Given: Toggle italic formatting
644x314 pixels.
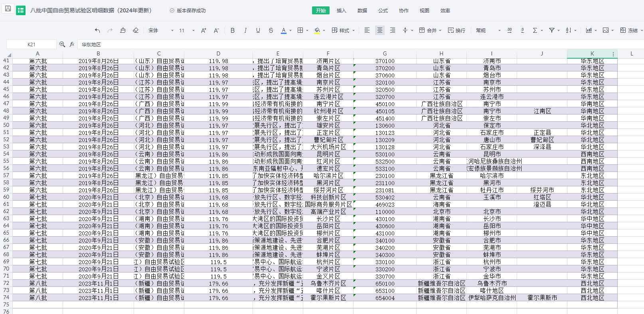Looking at the screenshot, I should [245, 30].
